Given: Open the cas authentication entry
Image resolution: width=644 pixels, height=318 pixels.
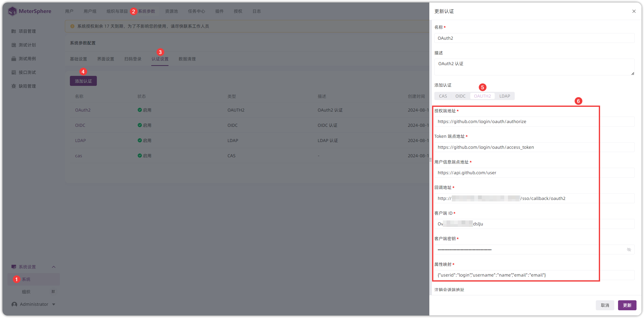Looking at the screenshot, I should coord(78,156).
